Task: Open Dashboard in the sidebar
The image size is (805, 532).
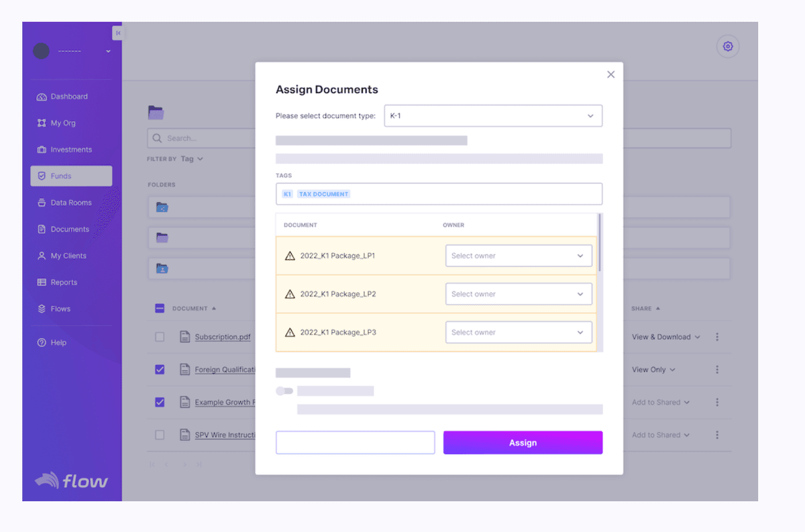Action: pyautogui.click(x=69, y=97)
